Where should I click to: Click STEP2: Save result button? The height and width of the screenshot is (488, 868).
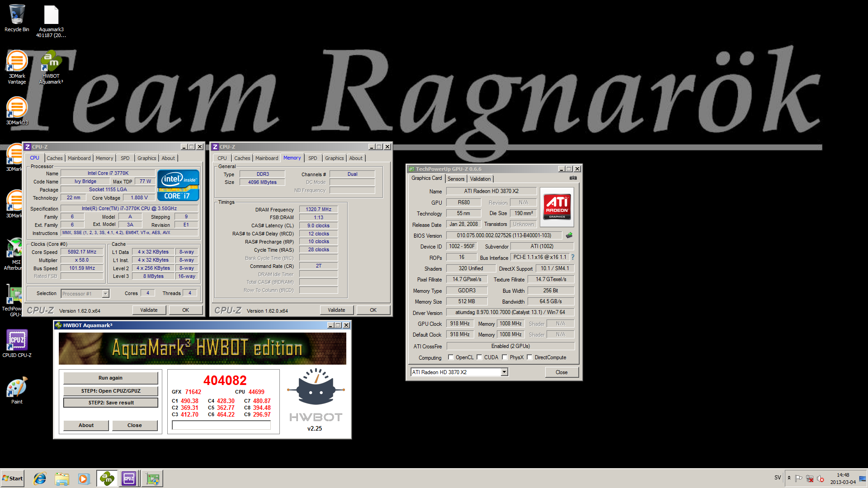coord(111,403)
